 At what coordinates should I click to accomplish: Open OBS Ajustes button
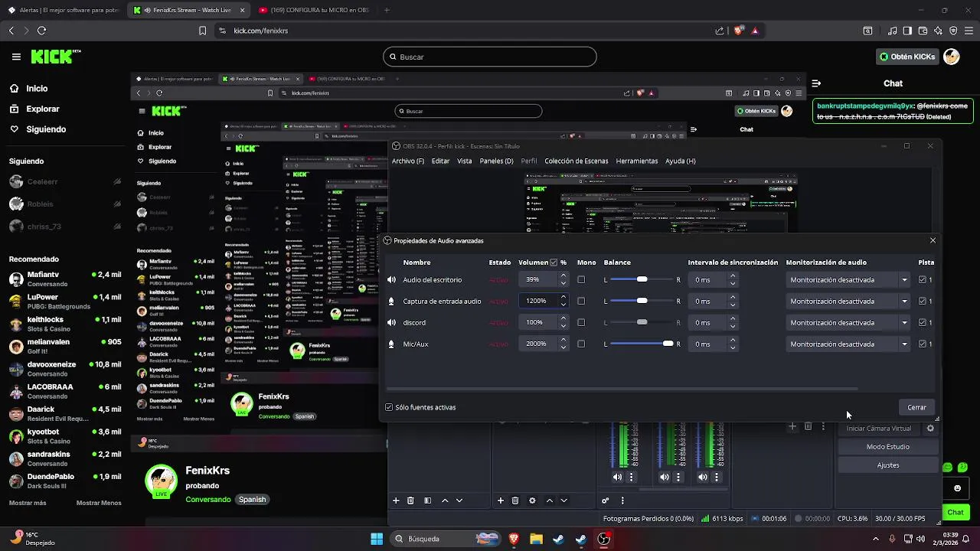[x=888, y=465]
